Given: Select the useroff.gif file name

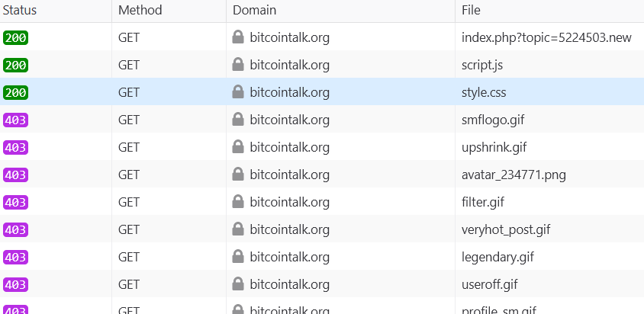Looking at the screenshot, I should click(490, 285).
